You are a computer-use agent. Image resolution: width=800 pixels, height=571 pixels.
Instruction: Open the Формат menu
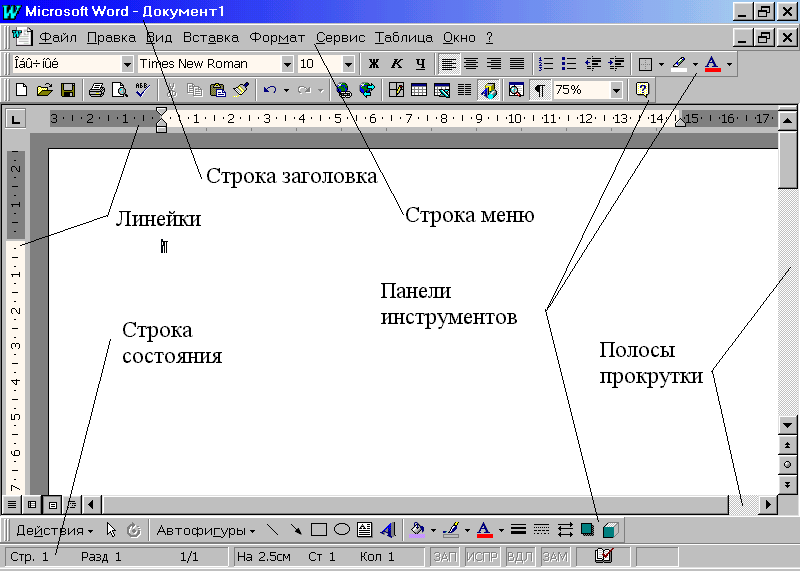(277, 37)
